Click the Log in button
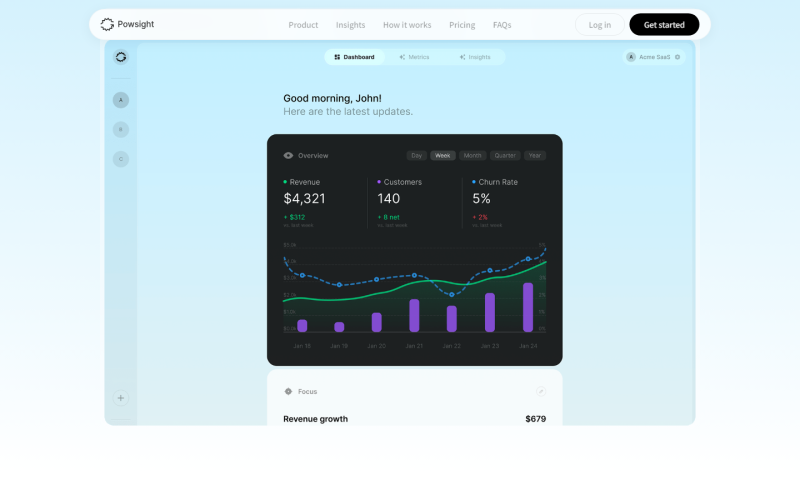 [x=599, y=24]
